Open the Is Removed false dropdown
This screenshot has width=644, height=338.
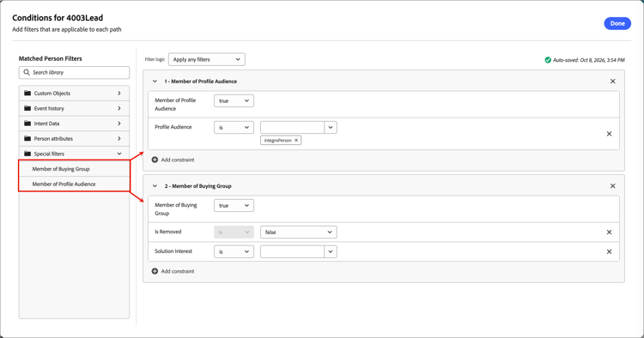coord(299,232)
